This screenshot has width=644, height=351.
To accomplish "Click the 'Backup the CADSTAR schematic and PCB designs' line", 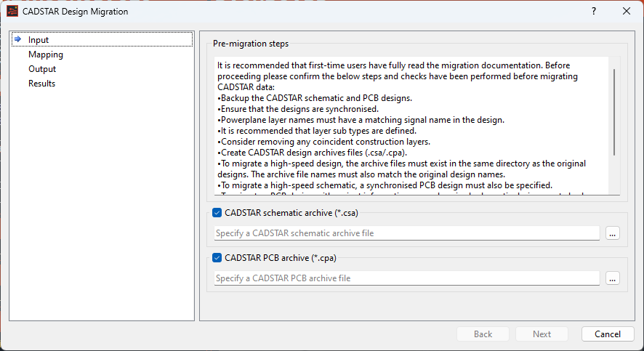I will click(x=315, y=98).
